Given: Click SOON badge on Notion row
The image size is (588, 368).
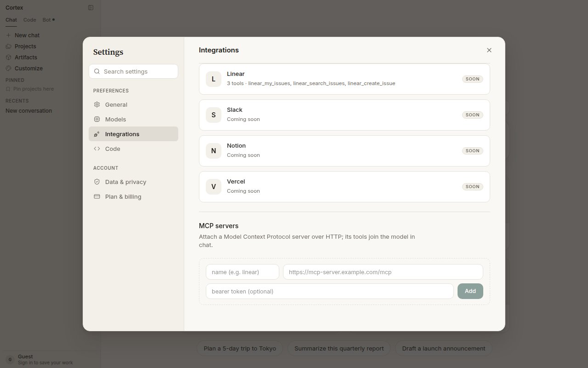Looking at the screenshot, I should (473, 151).
